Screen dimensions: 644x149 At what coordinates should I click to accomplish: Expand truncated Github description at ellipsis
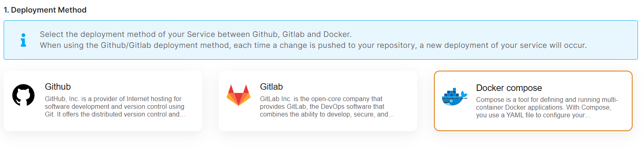[183, 115]
